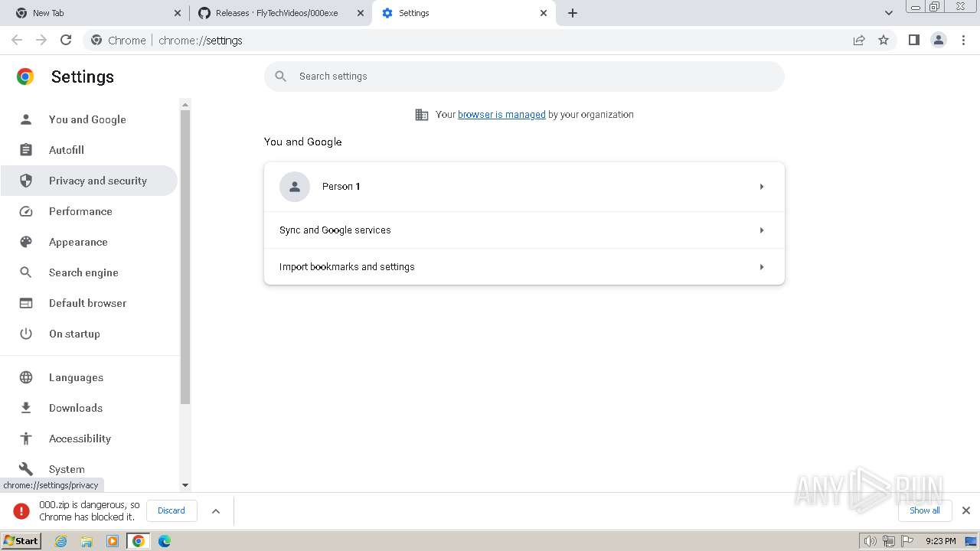
Task: Click the wrench icon beside System
Action: [26, 469]
